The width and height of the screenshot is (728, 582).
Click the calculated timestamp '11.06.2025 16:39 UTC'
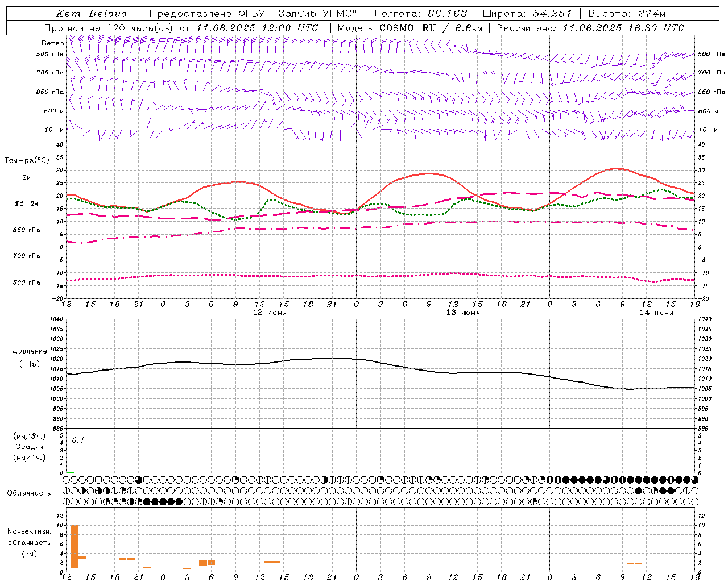point(624,28)
